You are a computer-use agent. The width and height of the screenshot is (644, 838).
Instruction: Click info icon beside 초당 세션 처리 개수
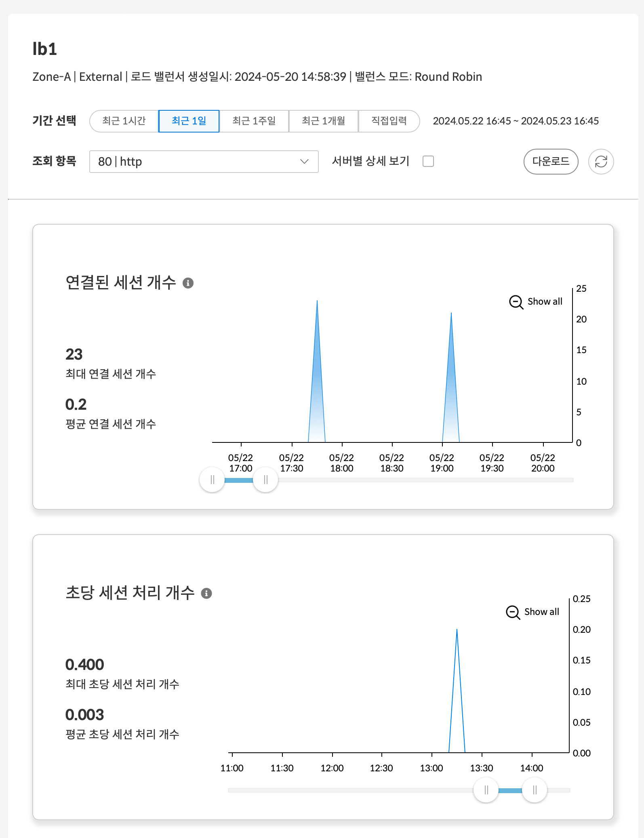[x=206, y=593]
